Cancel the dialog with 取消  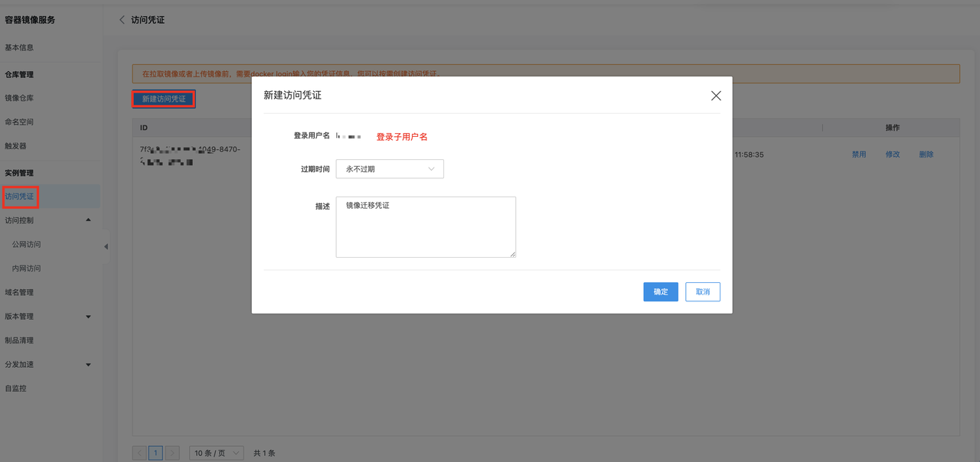[702, 291]
